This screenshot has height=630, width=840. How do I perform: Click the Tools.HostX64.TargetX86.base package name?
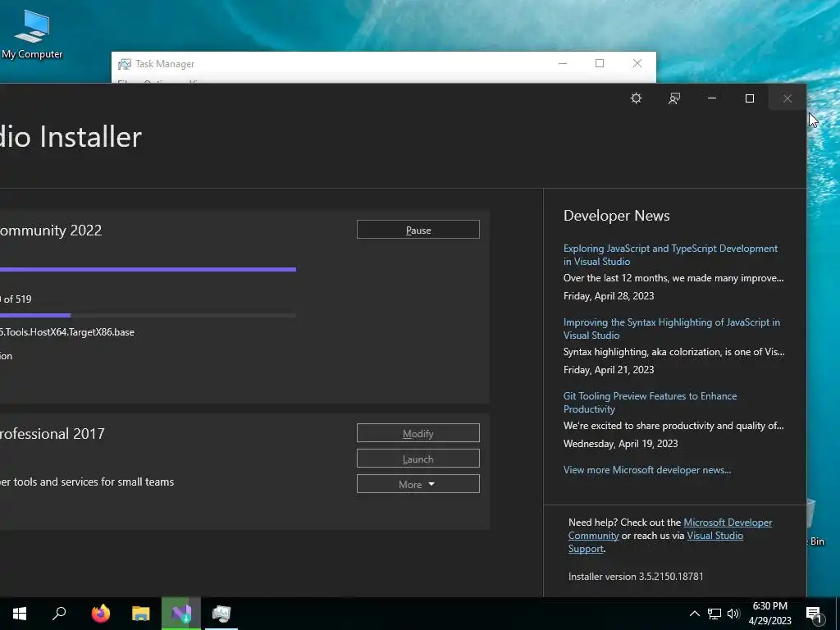tap(69, 332)
